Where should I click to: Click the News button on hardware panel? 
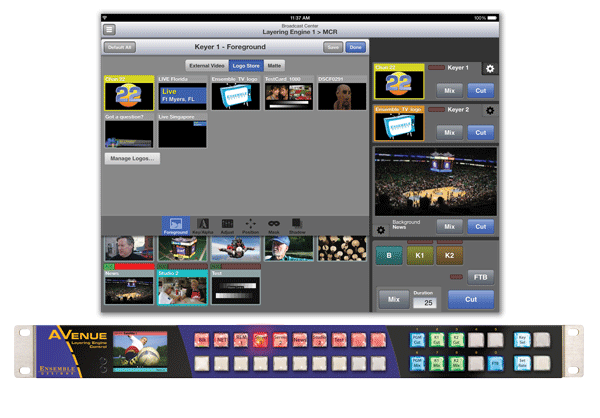coord(300,340)
